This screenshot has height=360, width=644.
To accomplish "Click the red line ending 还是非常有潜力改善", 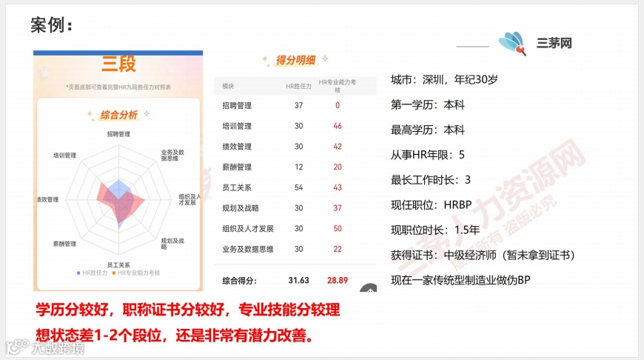I will (174, 336).
